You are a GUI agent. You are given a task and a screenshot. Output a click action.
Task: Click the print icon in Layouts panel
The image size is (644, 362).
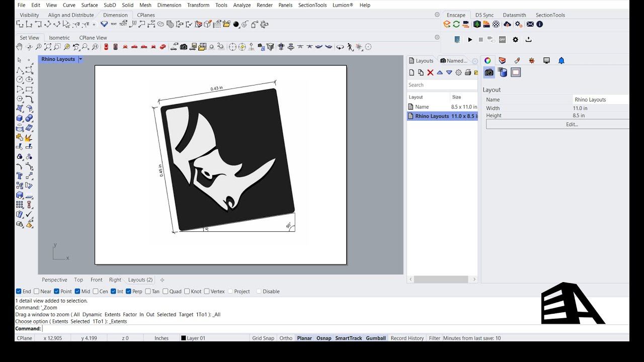(x=468, y=72)
